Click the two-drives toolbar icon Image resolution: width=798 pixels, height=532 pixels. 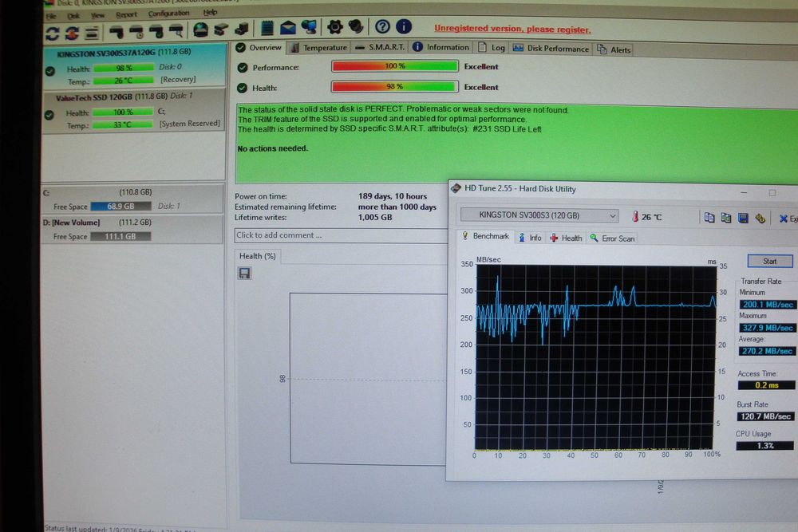221,30
